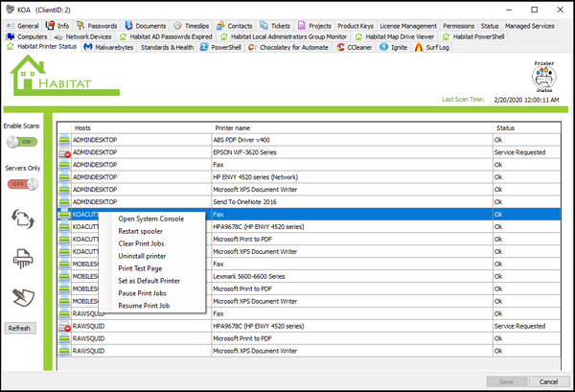The width and height of the screenshot is (575, 392).
Task: Open Chocolatey for Automate tab
Action: click(288, 47)
